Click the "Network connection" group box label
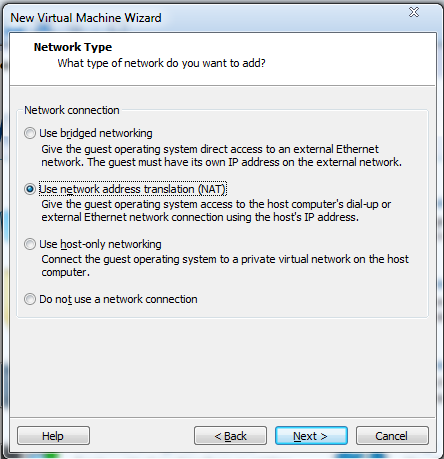 pyautogui.click(x=72, y=110)
